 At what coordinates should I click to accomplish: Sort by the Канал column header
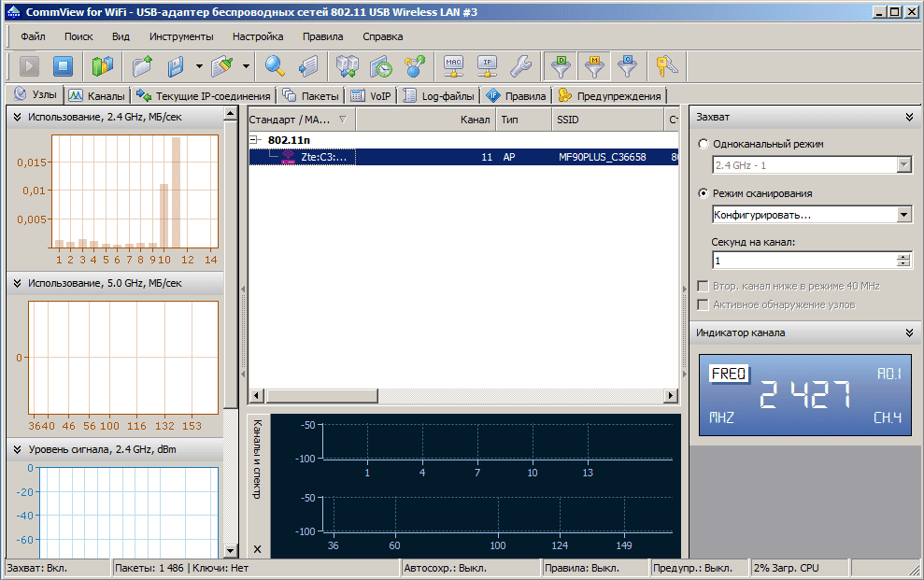(x=425, y=120)
